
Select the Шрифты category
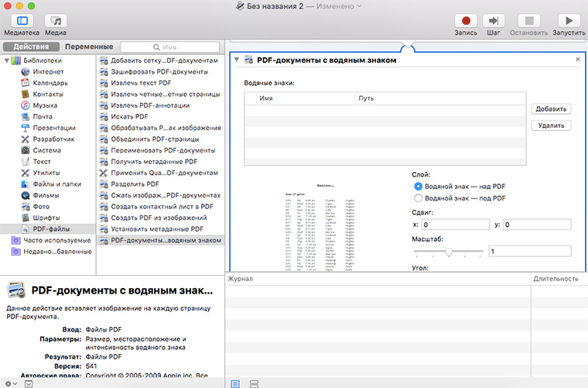(46, 218)
